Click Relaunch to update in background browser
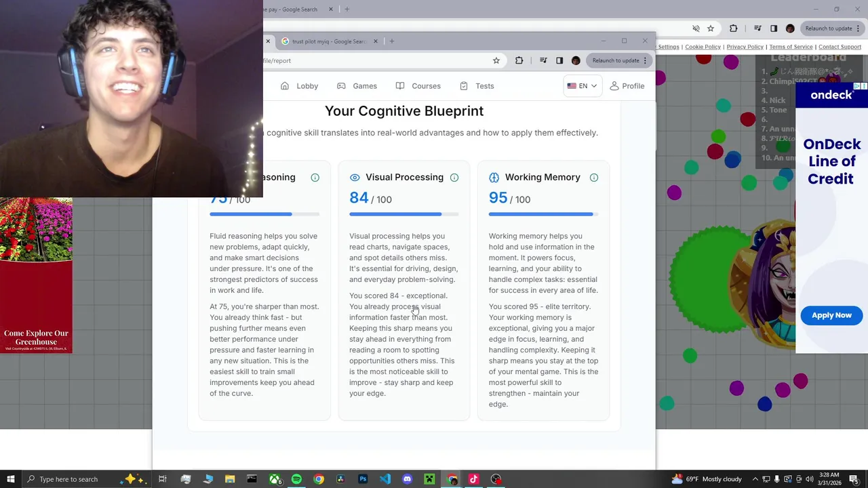 828,28
